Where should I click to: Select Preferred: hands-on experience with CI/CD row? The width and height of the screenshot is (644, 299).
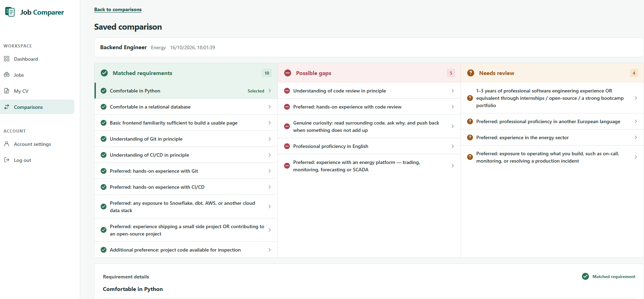coord(186,187)
